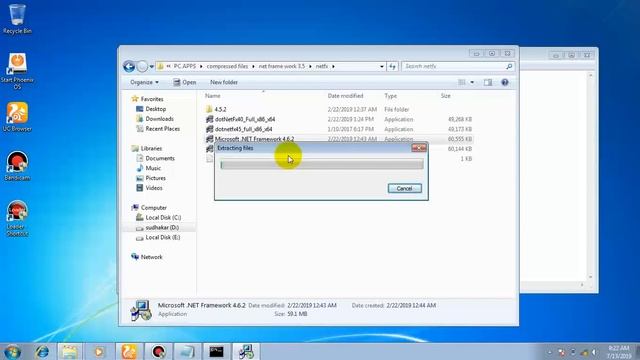This screenshot has height=360, width=640.
Task: Select the 4.5.2 folder row
Action: tap(339, 109)
